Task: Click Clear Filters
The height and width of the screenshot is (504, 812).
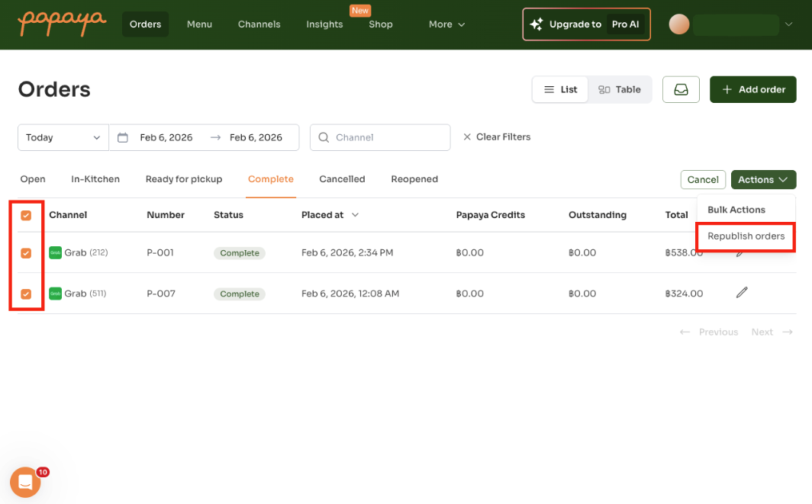Action: click(497, 136)
